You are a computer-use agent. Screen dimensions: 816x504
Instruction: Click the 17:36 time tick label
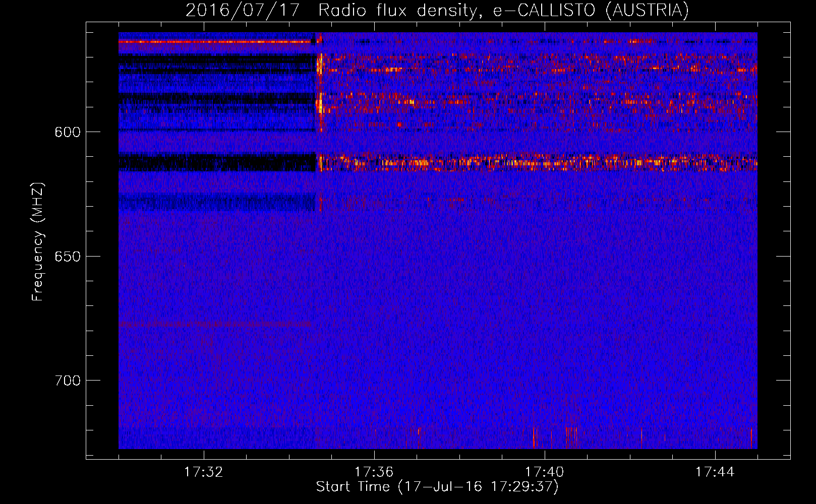point(374,472)
